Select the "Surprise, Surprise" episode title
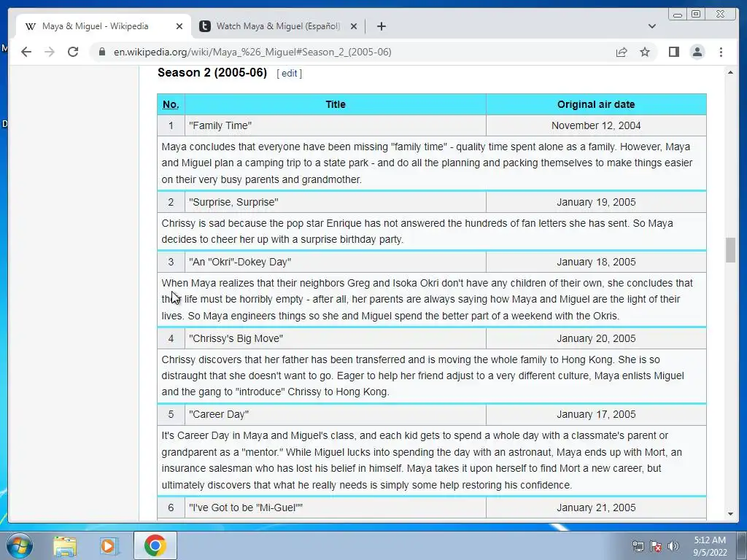Image resolution: width=747 pixels, height=560 pixels. click(233, 202)
